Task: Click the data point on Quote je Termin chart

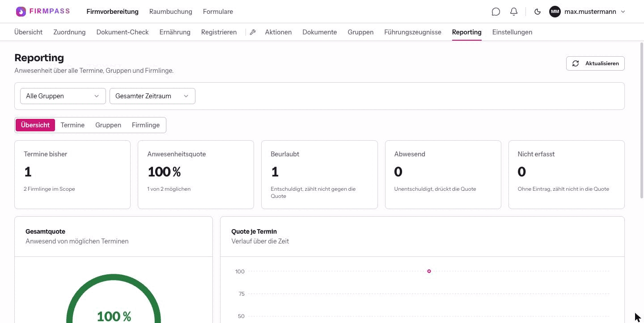Action: [x=429, y=271]
